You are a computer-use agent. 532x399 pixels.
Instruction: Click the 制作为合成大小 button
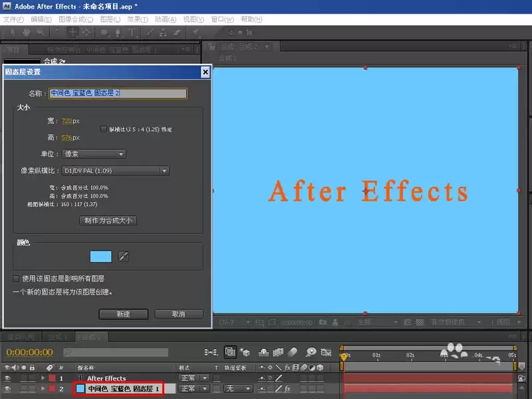(x=108, y=220)
